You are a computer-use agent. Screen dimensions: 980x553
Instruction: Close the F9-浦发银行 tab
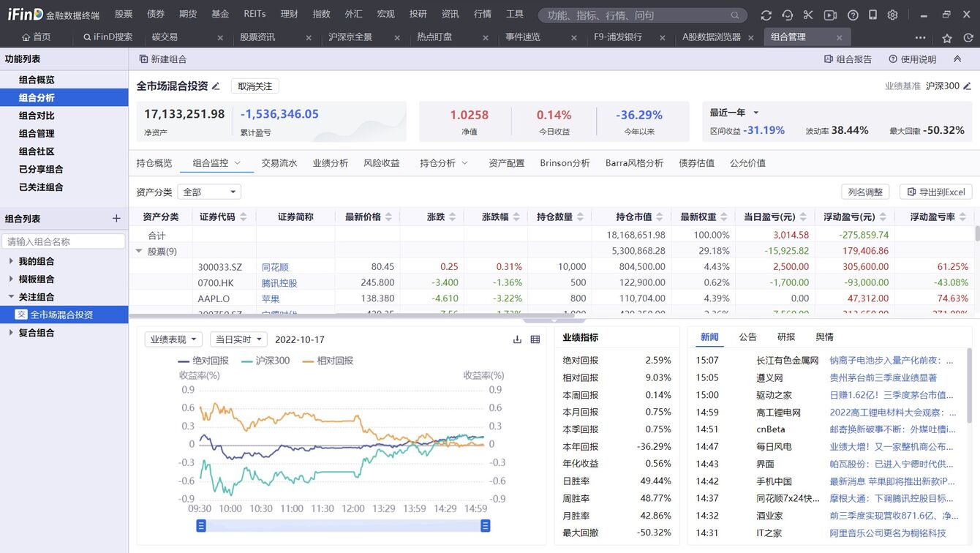point(663,38)
